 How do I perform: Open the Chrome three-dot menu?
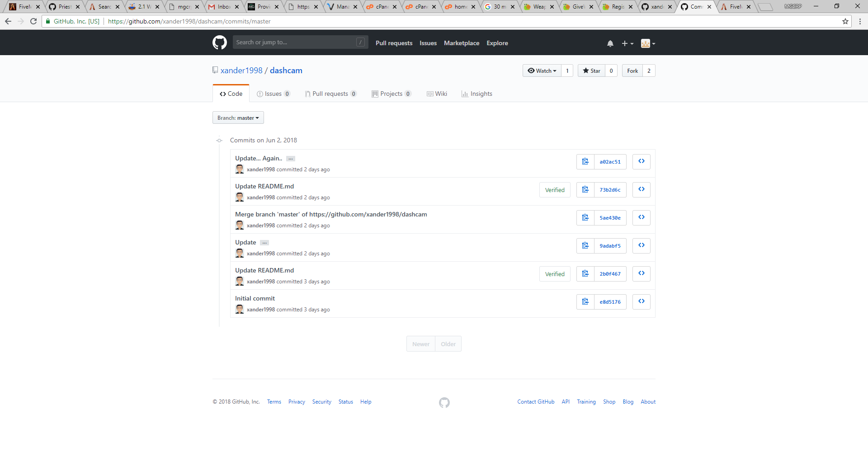pyautogui.click(x=860, y=21)
